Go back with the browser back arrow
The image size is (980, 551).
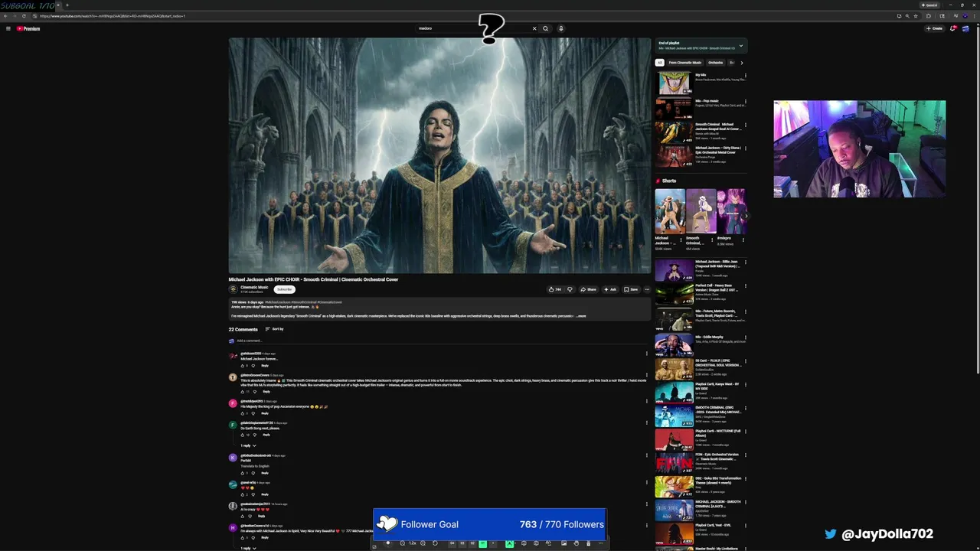tap(5, 16)
